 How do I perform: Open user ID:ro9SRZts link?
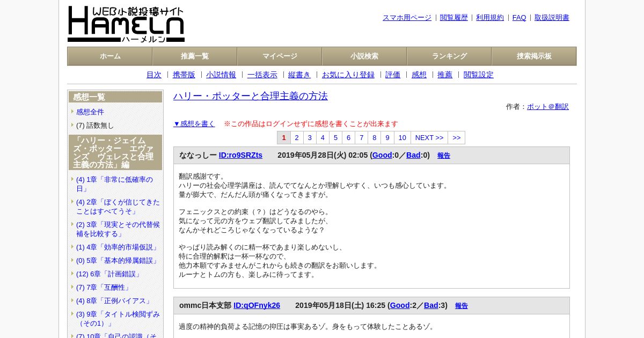coord(240,156)
